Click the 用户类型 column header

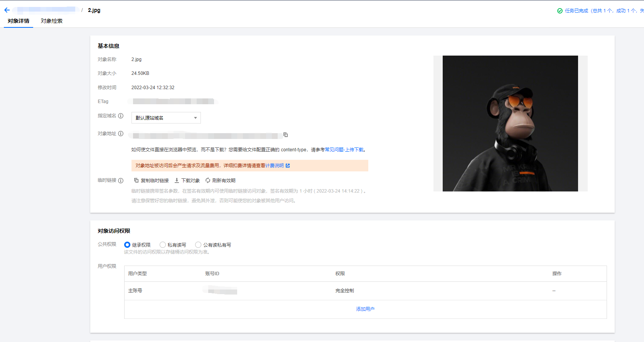(138, 274)
